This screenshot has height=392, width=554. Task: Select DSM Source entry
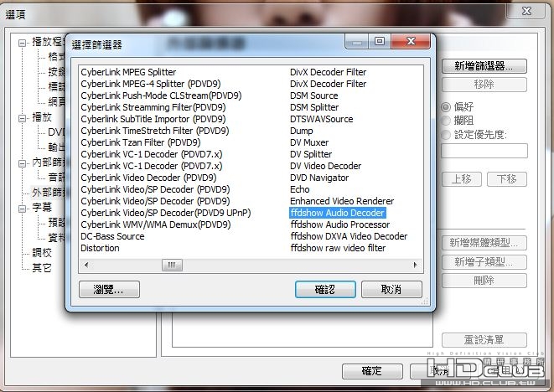coord(313,95)
